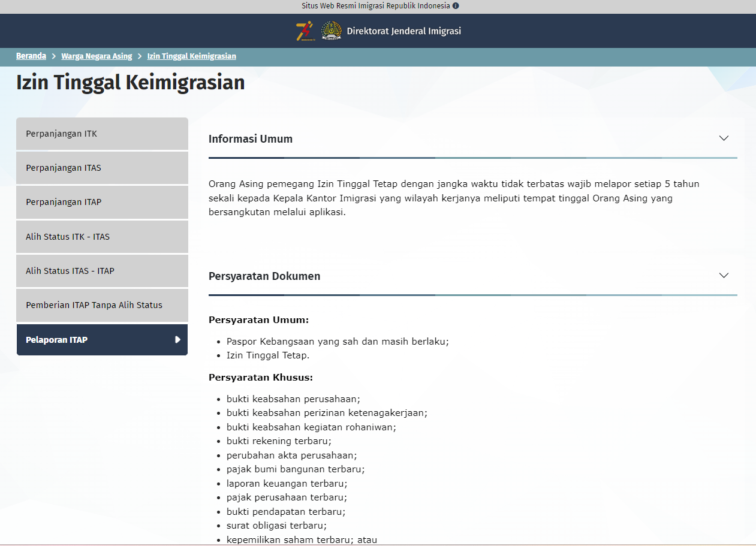Collapse the Persyaratan Dokumen section chevron
Image resolution: width=756 pixels, height=546 pixels.
coord(724,276)
